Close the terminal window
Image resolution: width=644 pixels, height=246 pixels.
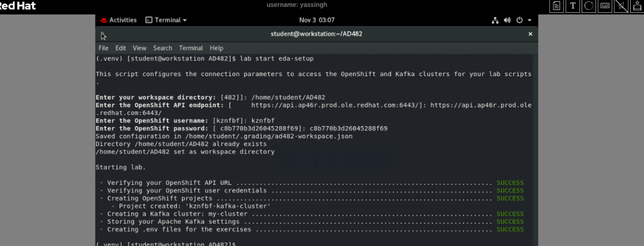coord(530,34)
